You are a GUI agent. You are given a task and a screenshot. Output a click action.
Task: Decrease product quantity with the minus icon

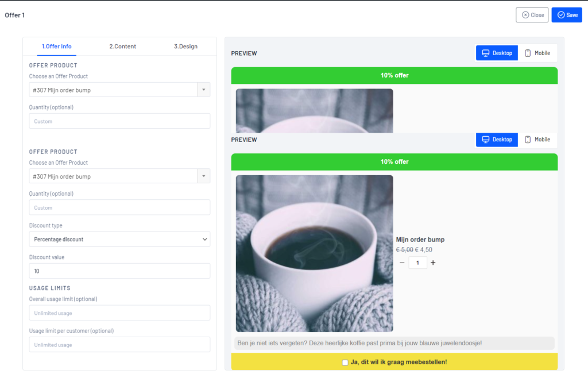(402, 263)
